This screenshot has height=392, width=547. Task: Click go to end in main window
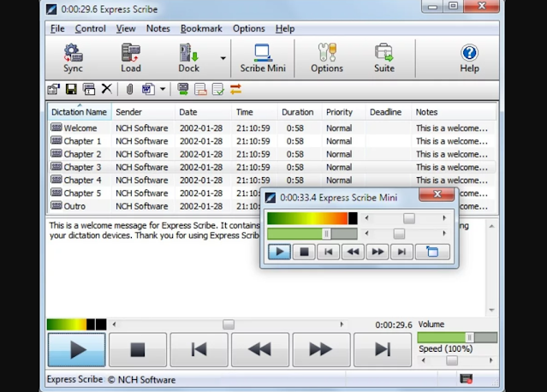click(x=383, y=349)
